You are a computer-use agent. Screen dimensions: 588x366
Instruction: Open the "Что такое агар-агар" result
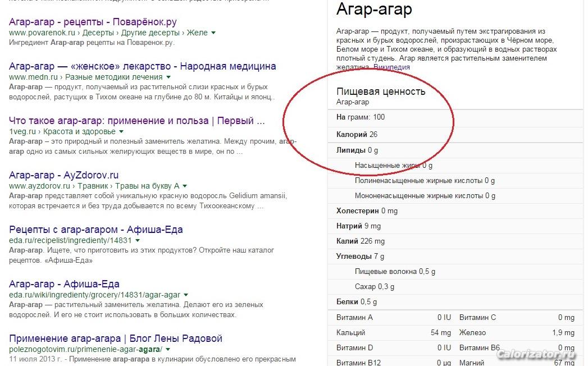(x=136, y=121)
